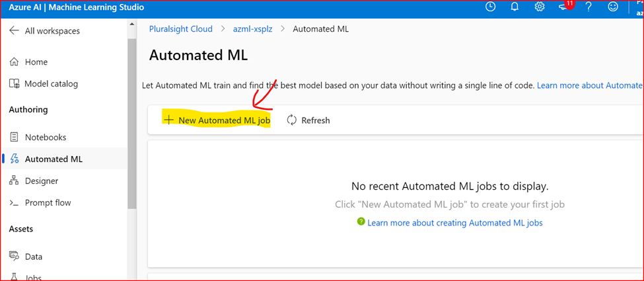Open the megaphone updates icon with badge
Viewport: 644px width, 281px height.
click(565, 6)
